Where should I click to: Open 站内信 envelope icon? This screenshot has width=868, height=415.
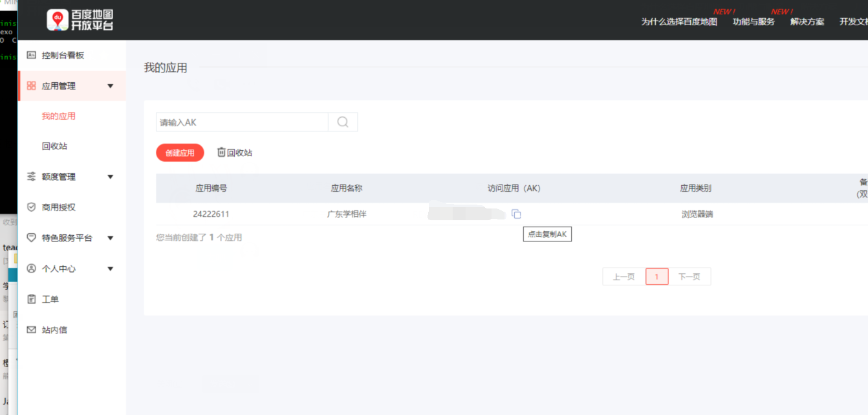coord(31,330)
